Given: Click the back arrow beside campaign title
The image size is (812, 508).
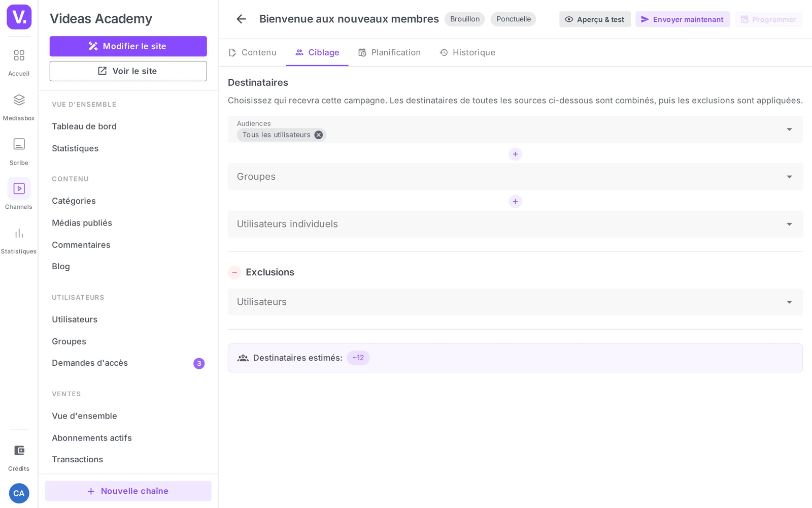Looking at the screenshot, I should point(241,19).
